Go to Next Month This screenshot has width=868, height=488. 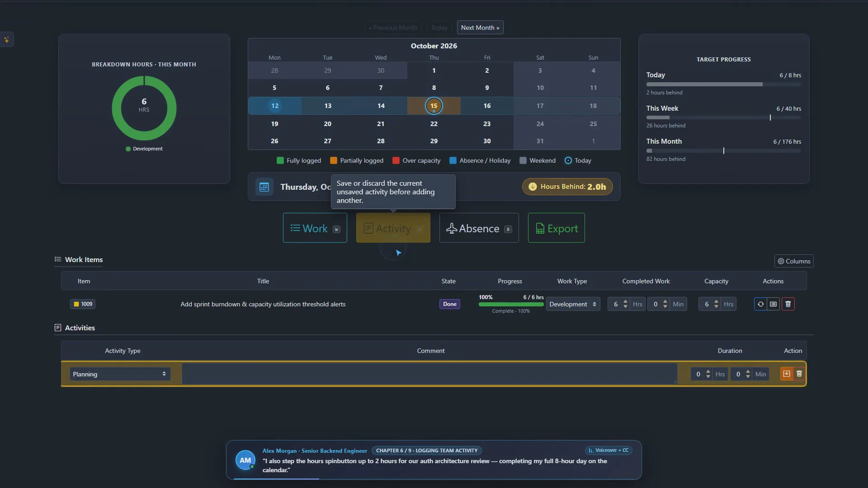click(x=480, y=28)
